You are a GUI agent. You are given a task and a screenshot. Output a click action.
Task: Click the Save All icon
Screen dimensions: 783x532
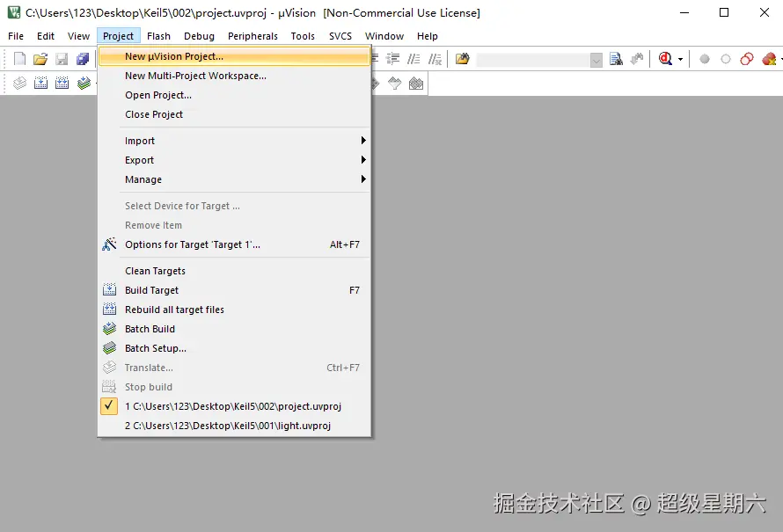[83, 59]
